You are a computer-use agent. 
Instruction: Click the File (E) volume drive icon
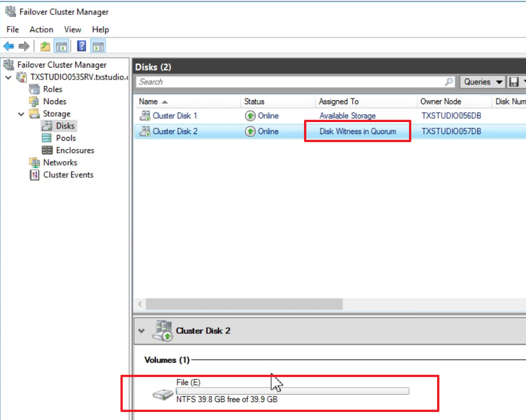click(163, 395)
